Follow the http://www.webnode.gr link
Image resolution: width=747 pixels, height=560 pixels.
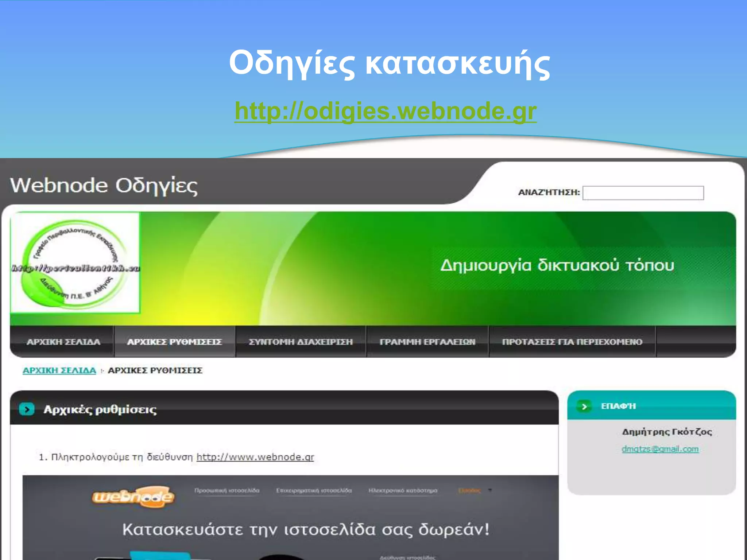pyautogui.click(x=255, y=457)
